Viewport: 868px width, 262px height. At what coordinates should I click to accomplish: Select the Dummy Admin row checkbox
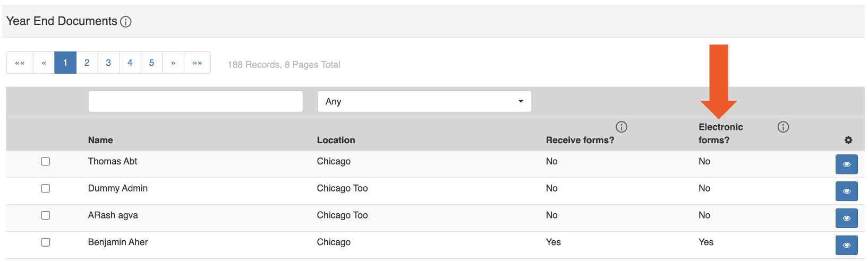(46, 188)
